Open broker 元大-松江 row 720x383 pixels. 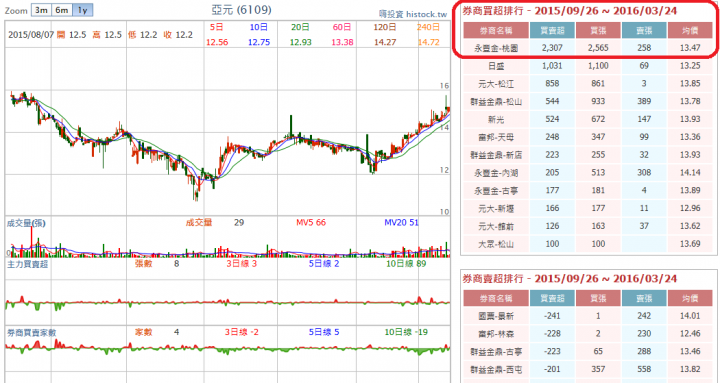pyautogui.click(x=495, y=84)
